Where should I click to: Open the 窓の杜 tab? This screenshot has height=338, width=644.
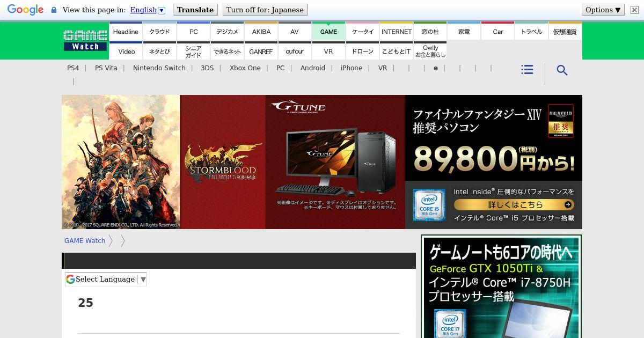pyautogui.click(x=430, y=32)
